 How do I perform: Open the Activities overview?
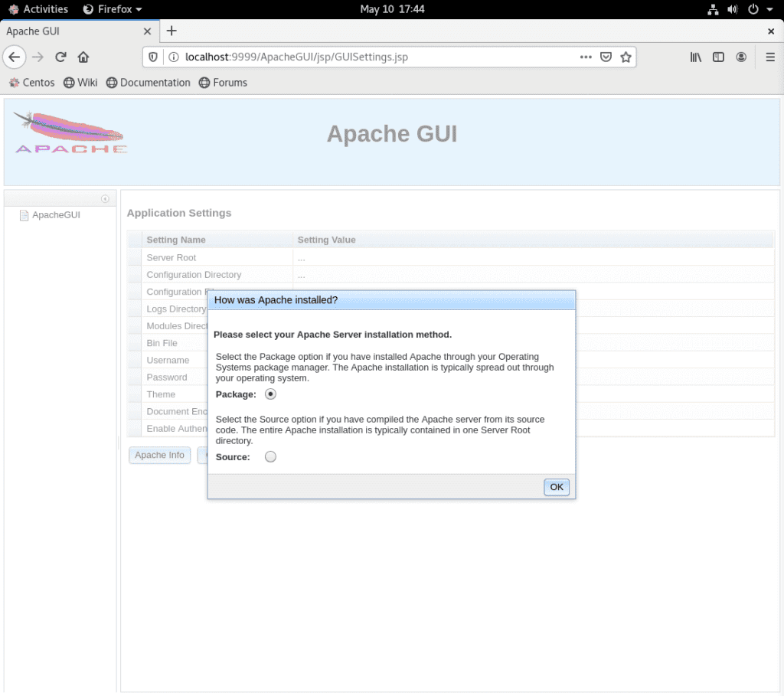(x=38, y=9)
